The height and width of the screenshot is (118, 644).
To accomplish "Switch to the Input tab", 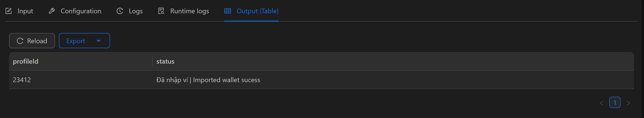I will pyautogui.click(x=25, y=11).
